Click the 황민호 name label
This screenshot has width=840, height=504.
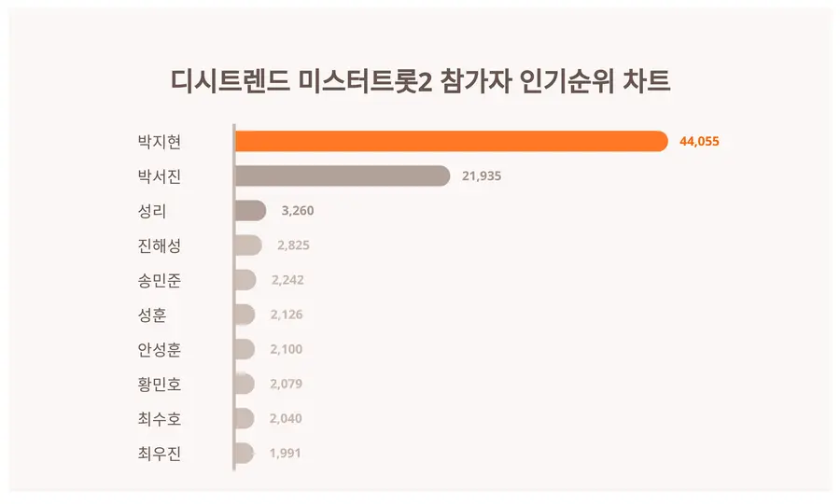(159, 384)
